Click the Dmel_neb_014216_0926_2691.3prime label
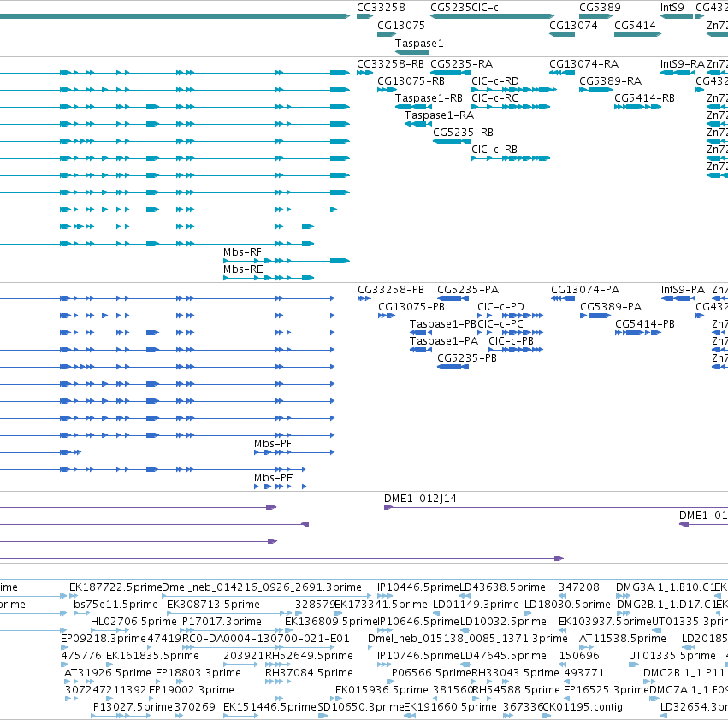 point(262,587)
